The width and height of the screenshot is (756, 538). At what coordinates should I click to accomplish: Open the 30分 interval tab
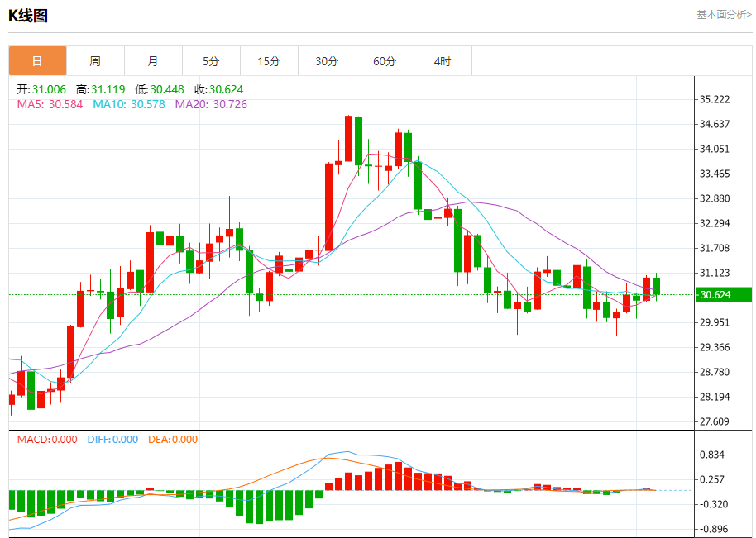coord(327,61)
